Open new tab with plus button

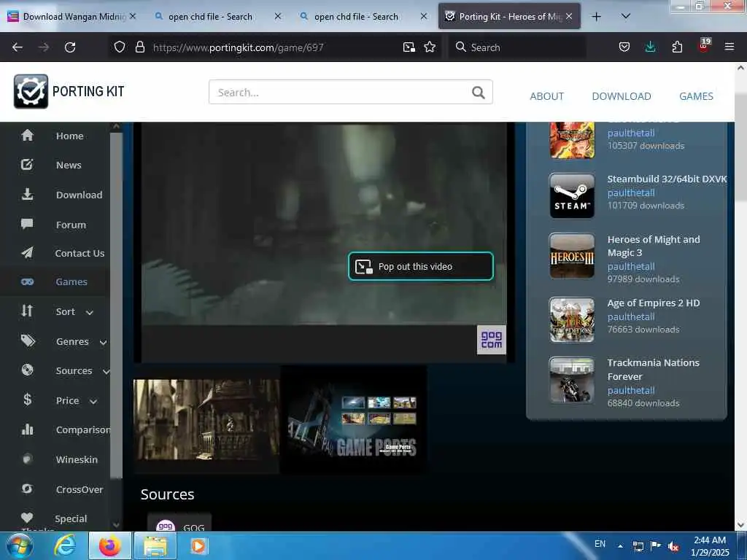pos(596,16)
